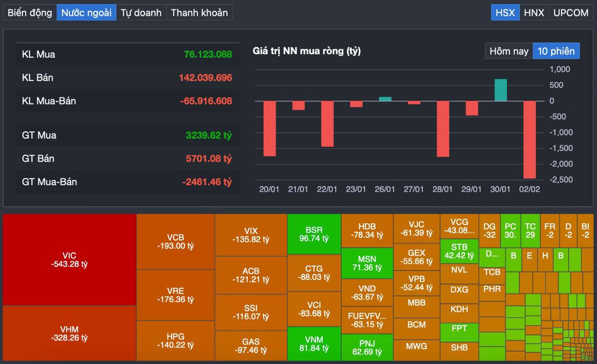597x364 pixels.
Task: Open the Tự doanh tab
Action: coord(141,12)
